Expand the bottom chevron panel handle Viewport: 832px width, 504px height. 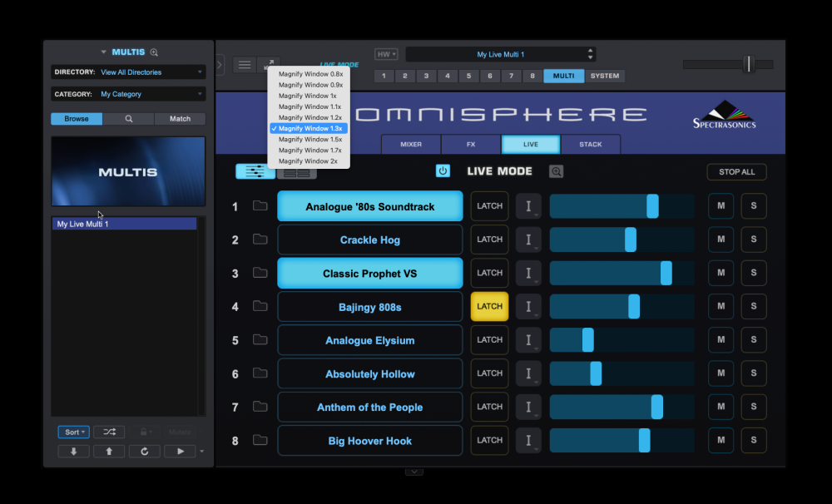(414, 471)
